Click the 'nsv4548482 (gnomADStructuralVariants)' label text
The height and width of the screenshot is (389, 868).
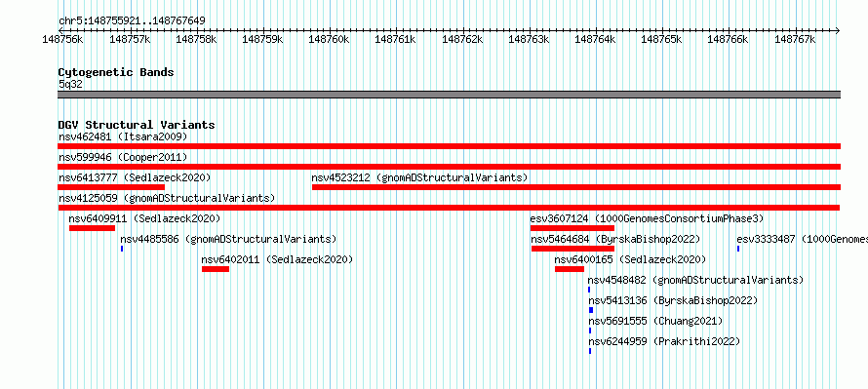click(x=695, y=280)
